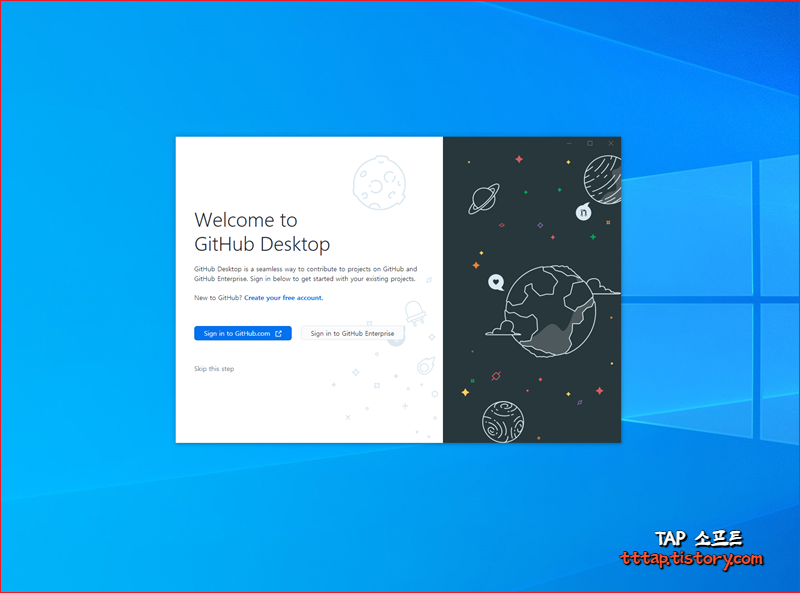
Task: Maximize the GitHub Desktop window
Action: 590,143
